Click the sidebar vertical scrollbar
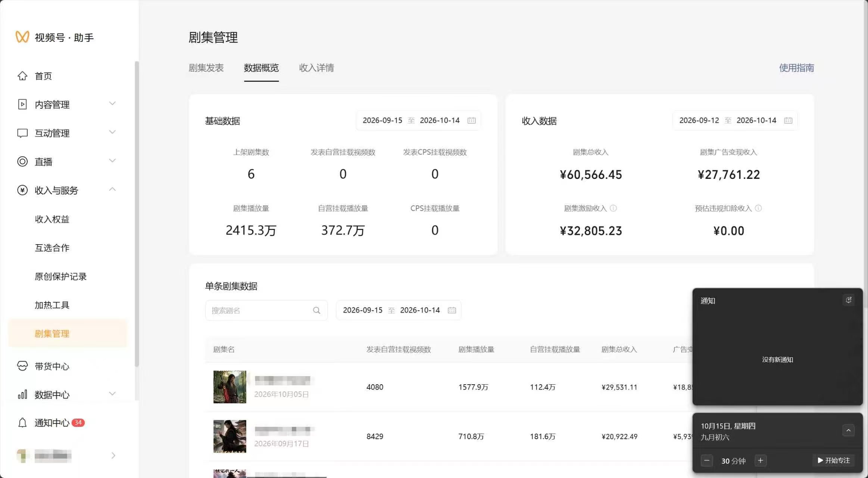 point(137,214)
